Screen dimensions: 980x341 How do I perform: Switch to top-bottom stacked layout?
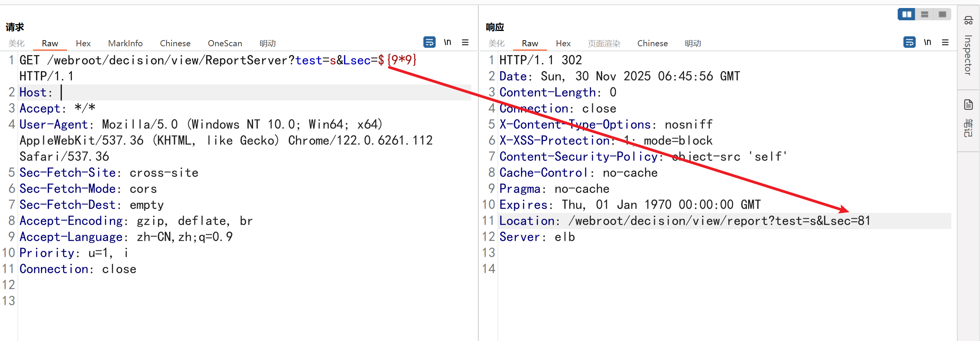pos(924,15)
